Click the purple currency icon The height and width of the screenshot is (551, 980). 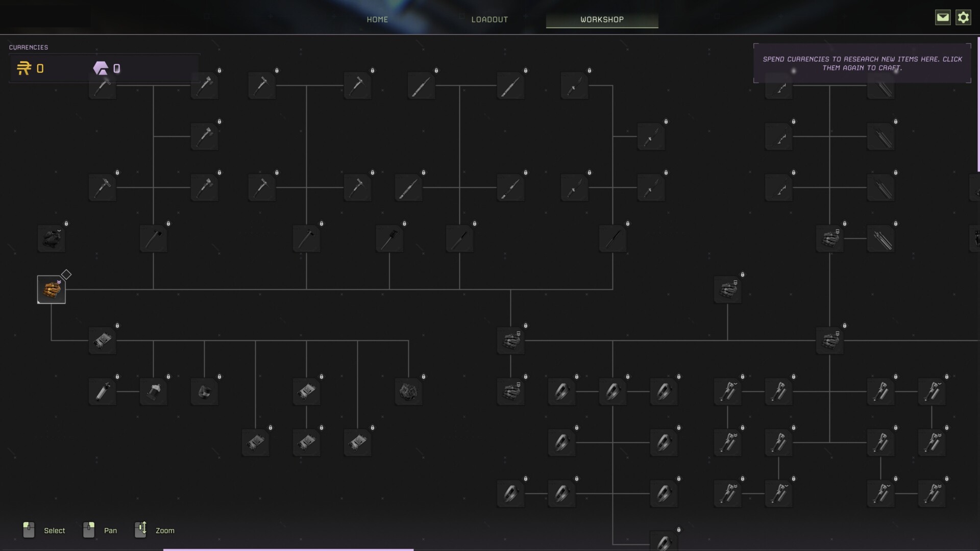coord(101,68)
